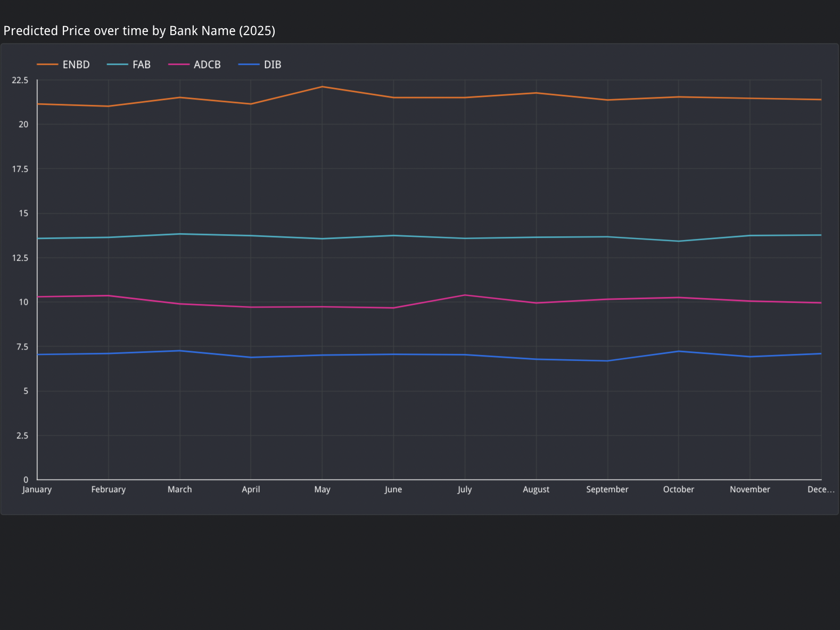
Task: Select the FAB data point at March
Action: pyautogui.click(x=180, y=234)
